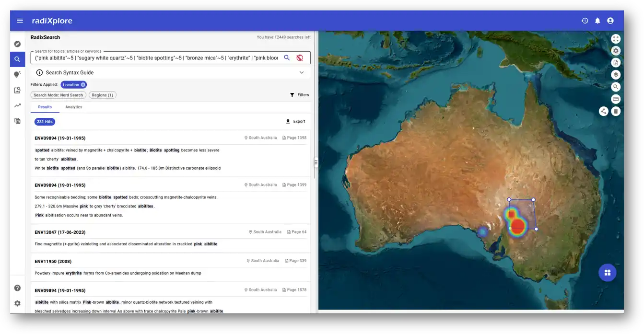The height and width of the screenshot is (334, 644).
Task: Open the trending chart sidebar icon
Action: 17,105
